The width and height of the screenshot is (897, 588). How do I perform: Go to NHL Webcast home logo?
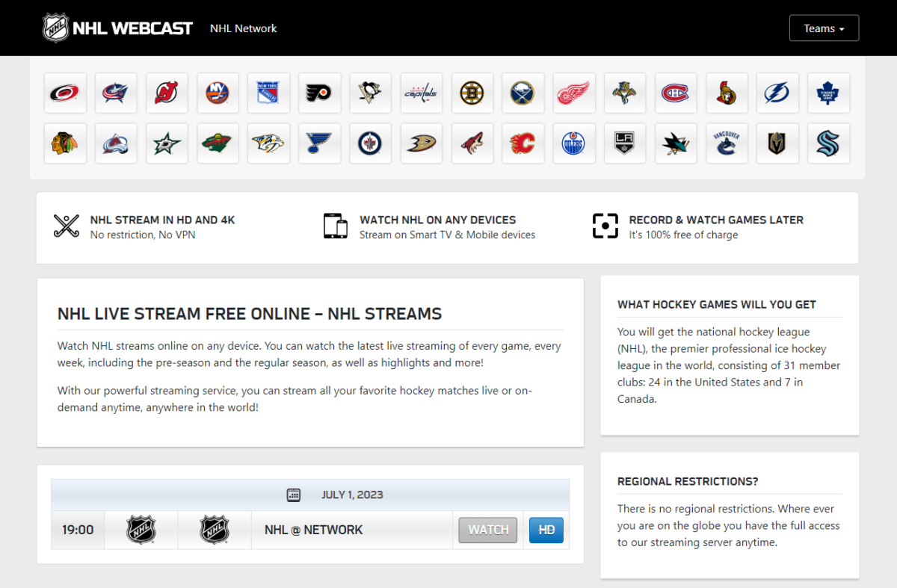(x=117, y=28)
